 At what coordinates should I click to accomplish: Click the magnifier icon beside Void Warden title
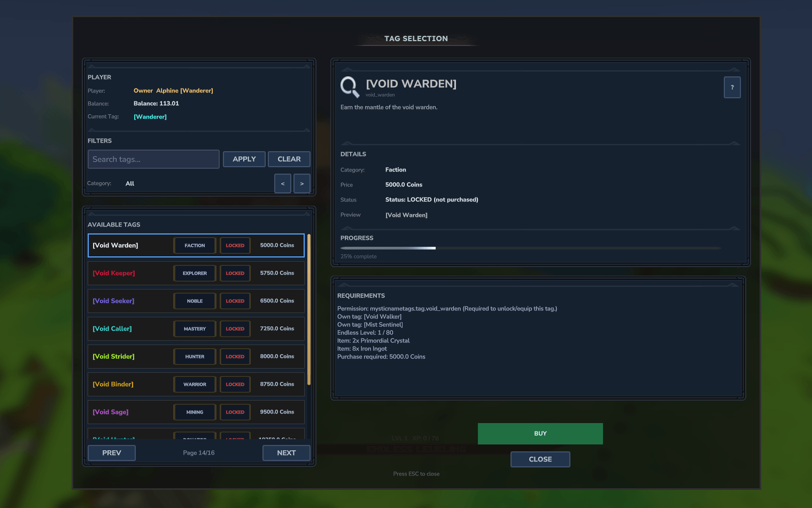click(350, 87)
